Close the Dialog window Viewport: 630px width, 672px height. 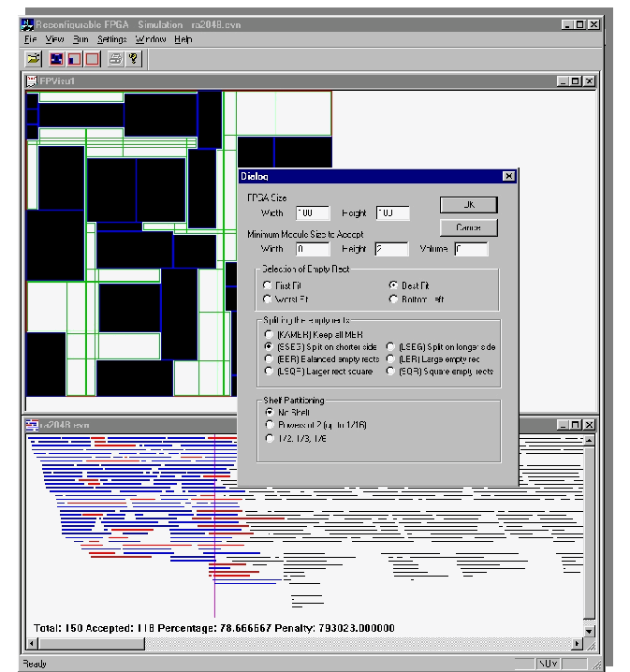508,176
